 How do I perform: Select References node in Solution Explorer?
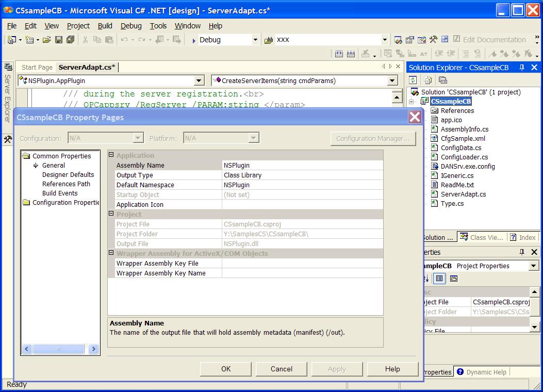click(457, 110)
